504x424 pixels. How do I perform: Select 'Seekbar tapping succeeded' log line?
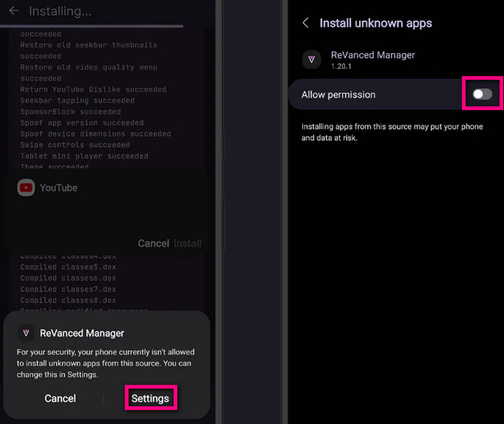click(78, 101)
